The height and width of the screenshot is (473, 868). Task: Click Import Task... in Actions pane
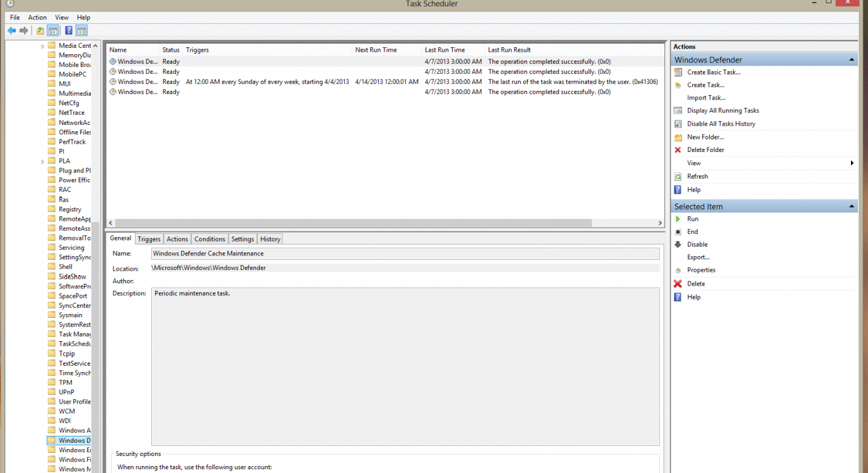pyautogui.click(x=706, y=98)
